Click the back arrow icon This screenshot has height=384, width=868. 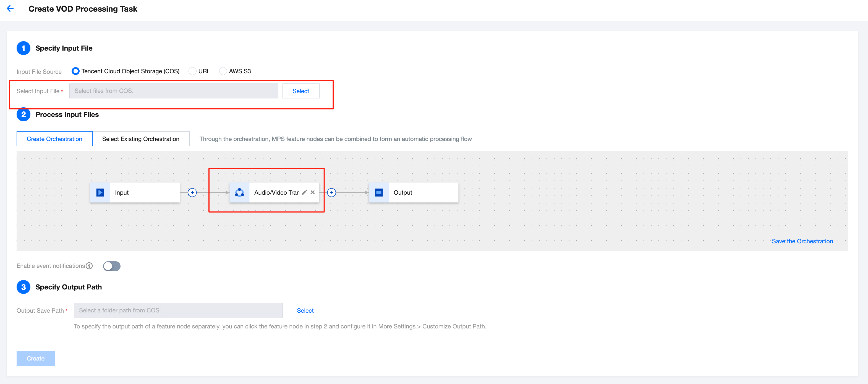10,9
